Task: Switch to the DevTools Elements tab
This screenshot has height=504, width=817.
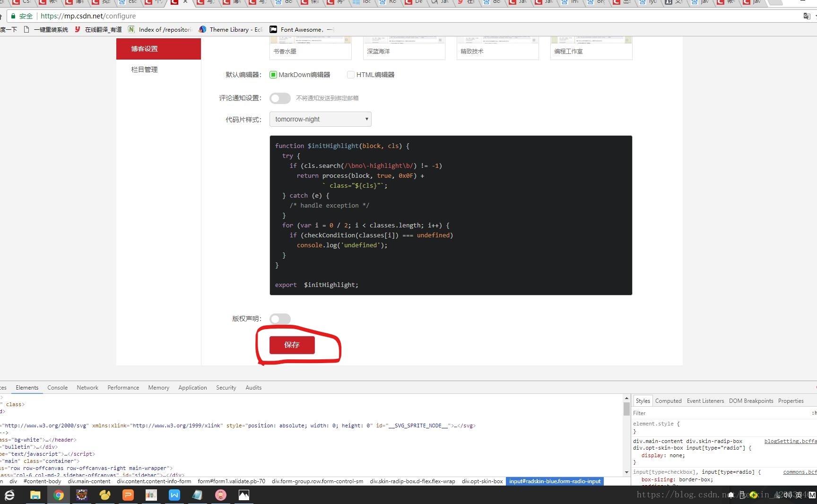Action: 27,388
